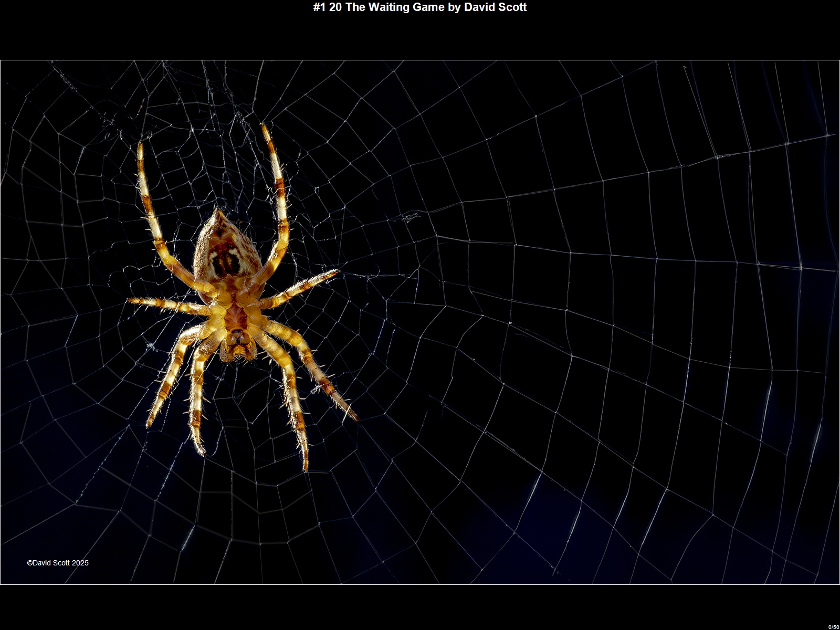The image size is (840, 630).
Task: Click the black bar below the photo
Action: point(420,606)
